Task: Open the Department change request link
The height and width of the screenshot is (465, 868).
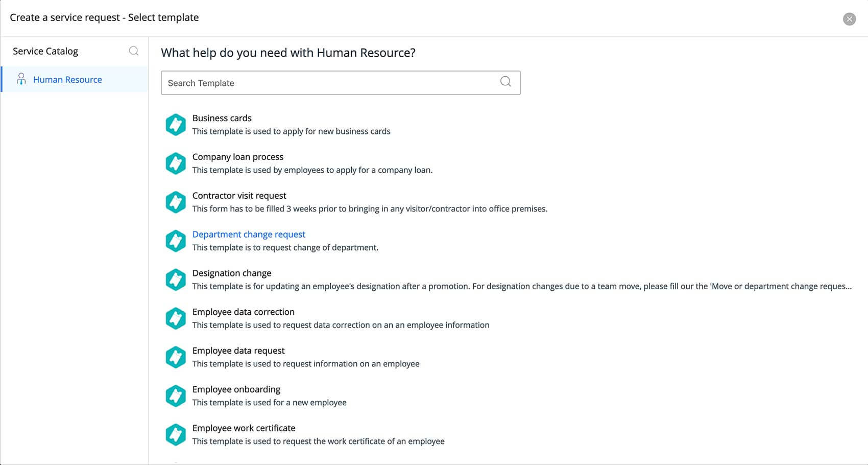Action: pos(249,235)
